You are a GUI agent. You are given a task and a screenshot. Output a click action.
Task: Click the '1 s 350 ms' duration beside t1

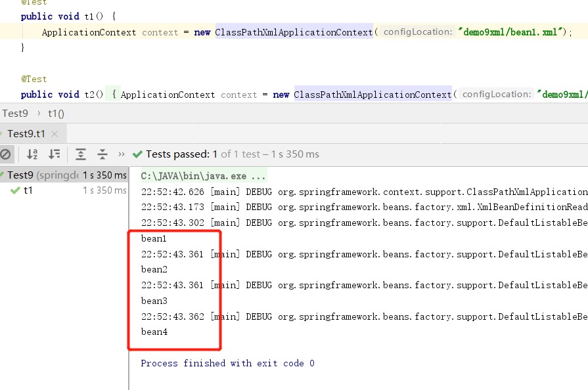[104, 190]
